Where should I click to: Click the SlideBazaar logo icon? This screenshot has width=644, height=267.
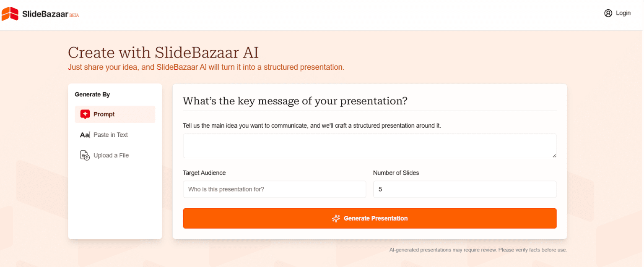point(10,13)
